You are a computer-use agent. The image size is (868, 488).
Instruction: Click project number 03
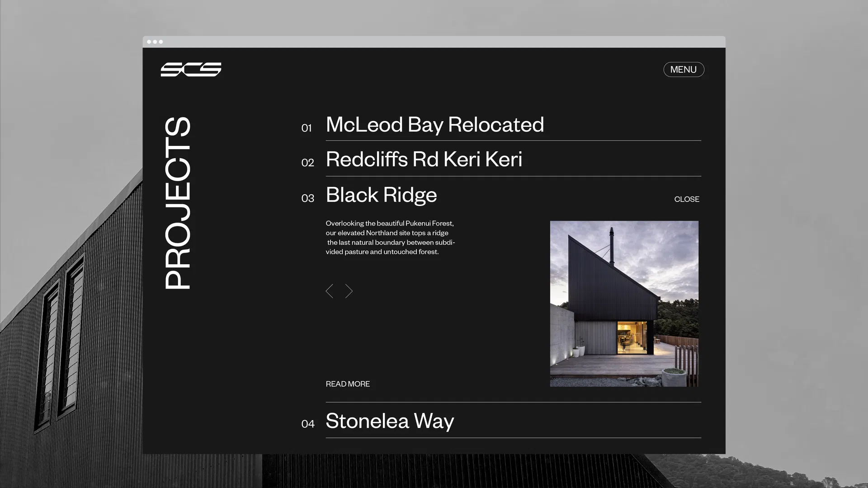(307, 198)
